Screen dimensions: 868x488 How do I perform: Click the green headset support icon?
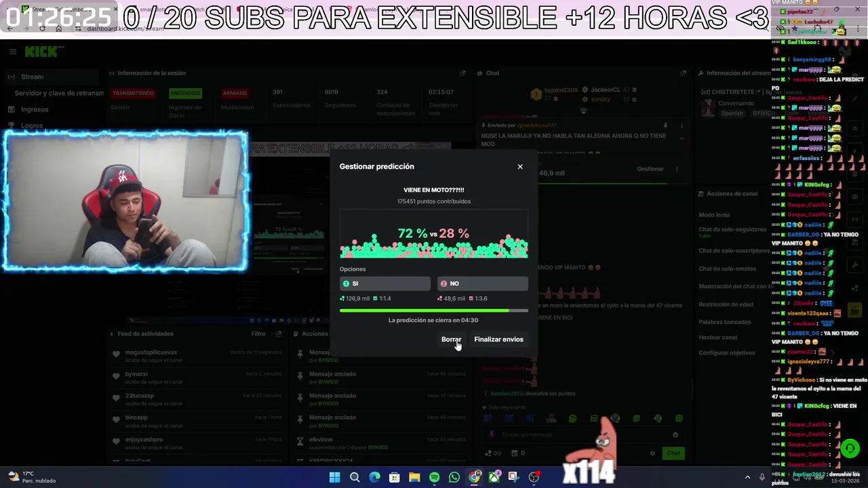[850, 448]
